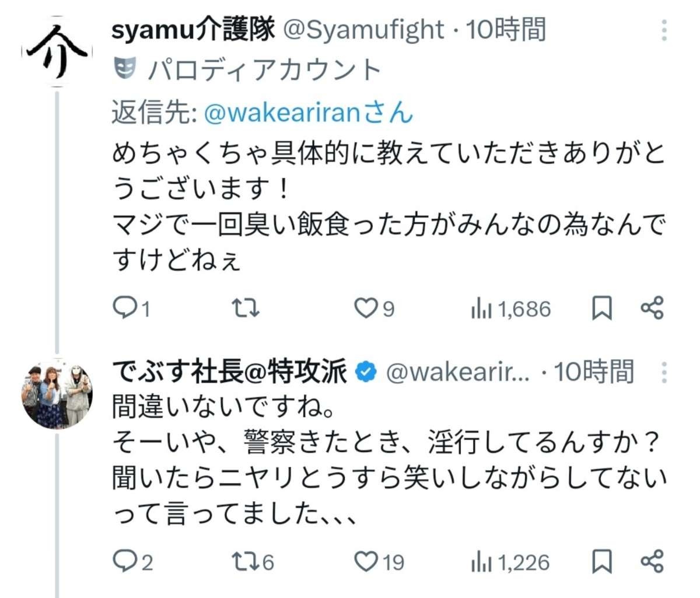Open syamu介護隊 profile avatar

point(57,53)
